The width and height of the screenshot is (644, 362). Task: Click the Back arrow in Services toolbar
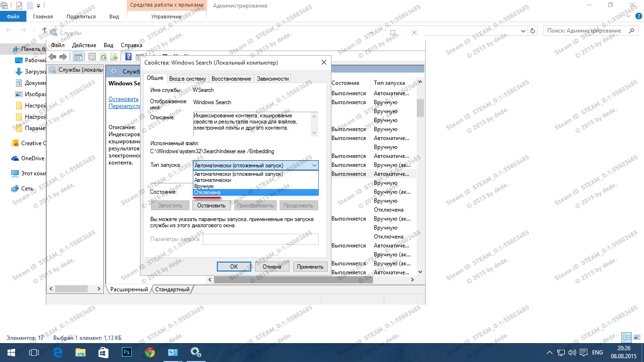pos(52,57)
